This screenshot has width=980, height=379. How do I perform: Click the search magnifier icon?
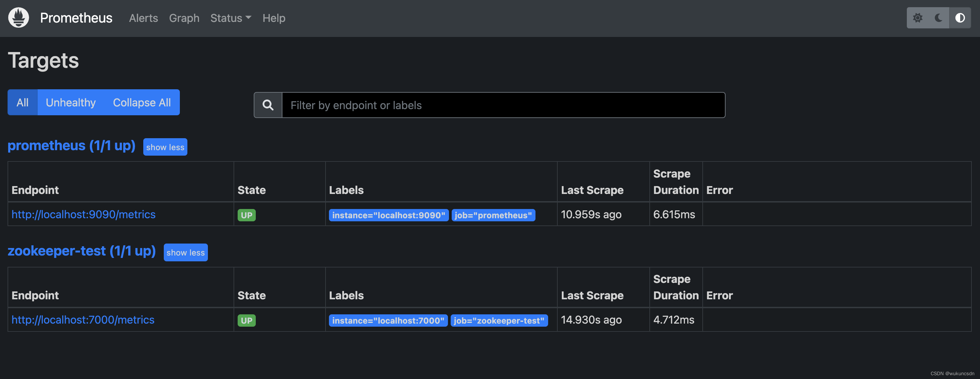[x=268, y=105]
